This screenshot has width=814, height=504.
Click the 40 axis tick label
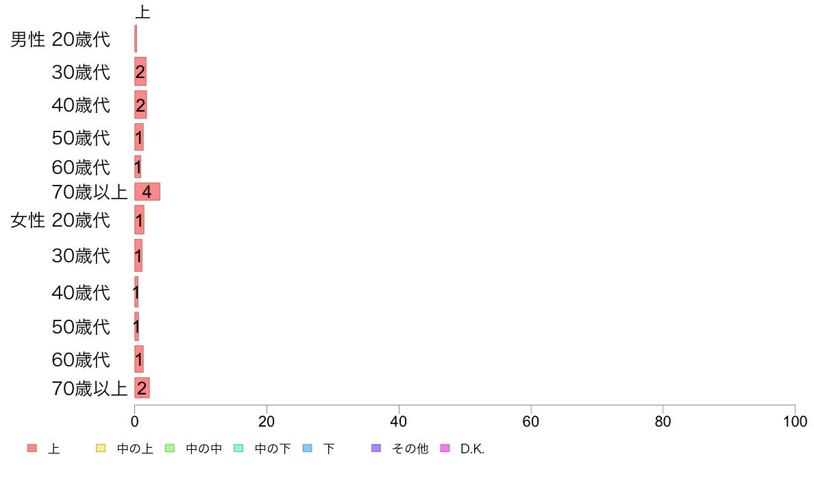399,421
